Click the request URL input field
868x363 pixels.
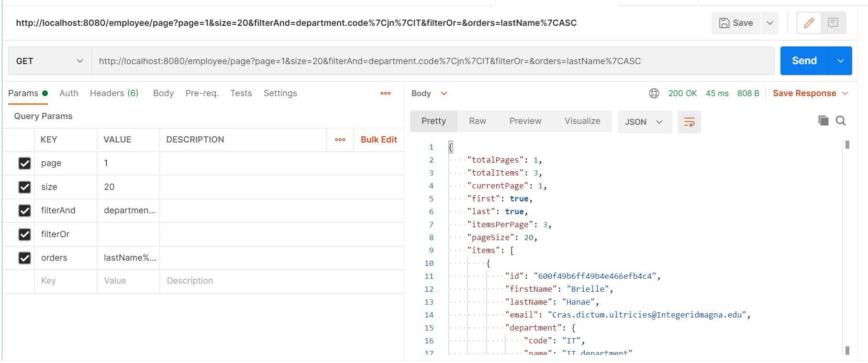click(431, 61)
